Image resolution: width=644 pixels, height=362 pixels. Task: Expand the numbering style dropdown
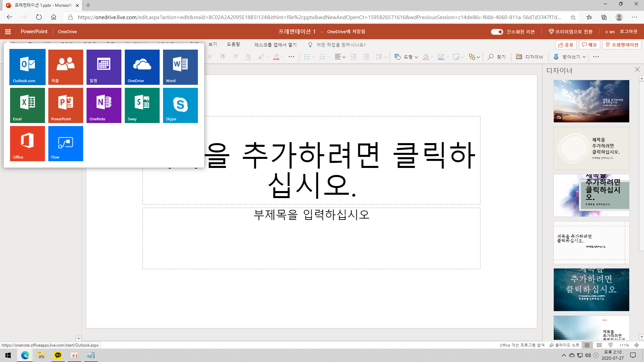click(329, 57)
